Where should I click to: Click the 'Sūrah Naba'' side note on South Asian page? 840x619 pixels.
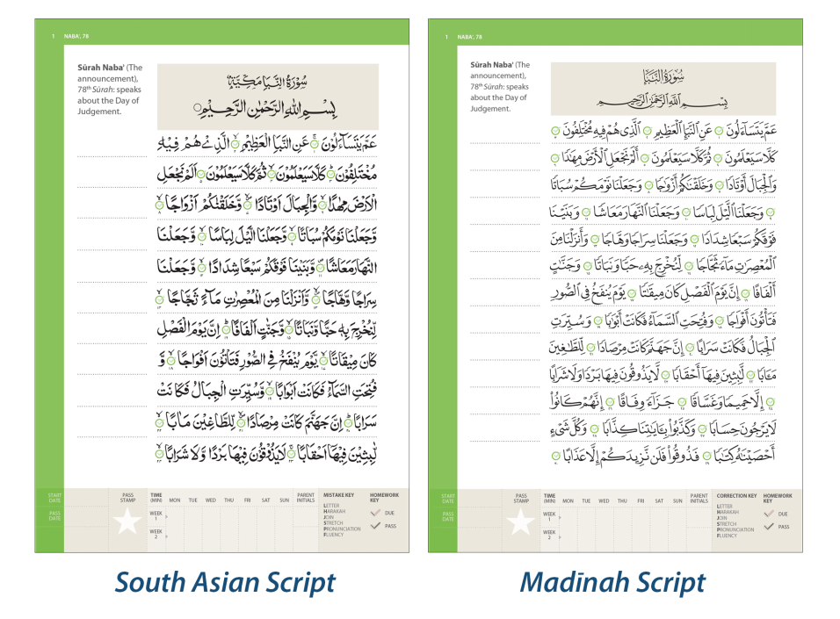tap(110, 90)
